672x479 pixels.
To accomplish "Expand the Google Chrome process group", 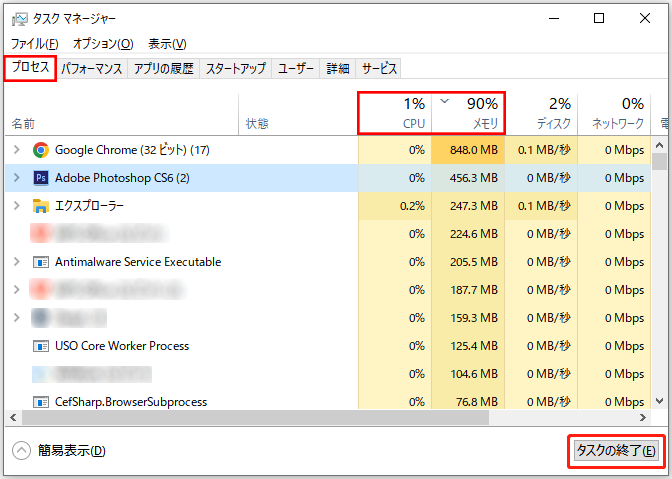I will tap(17, 150).
